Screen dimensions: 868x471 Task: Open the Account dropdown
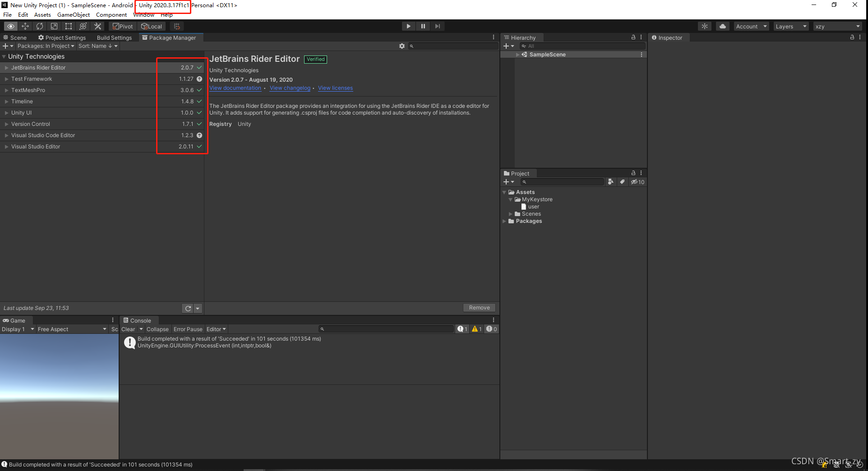(x=751, y=26)
